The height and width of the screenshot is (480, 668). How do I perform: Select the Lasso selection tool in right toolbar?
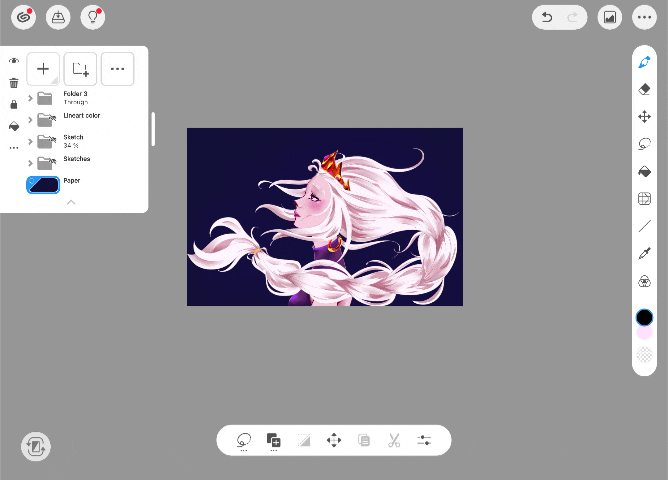click(644, 144)
